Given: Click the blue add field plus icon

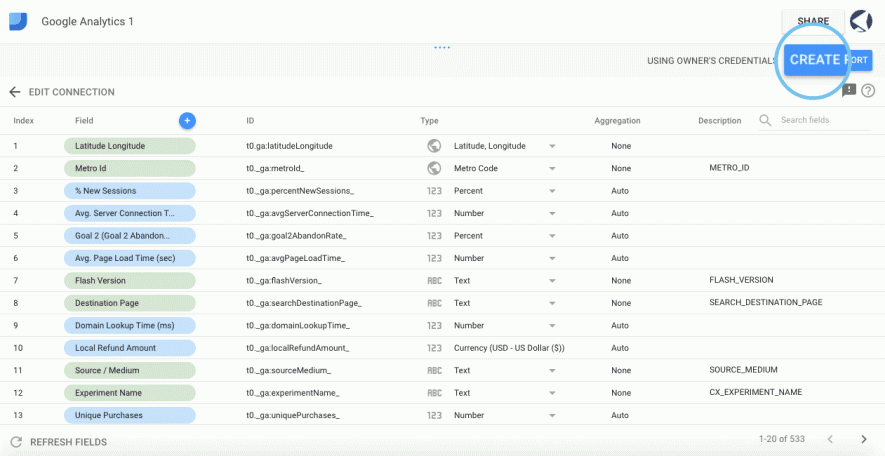Looking at the screenshot, I should point(187,120).
